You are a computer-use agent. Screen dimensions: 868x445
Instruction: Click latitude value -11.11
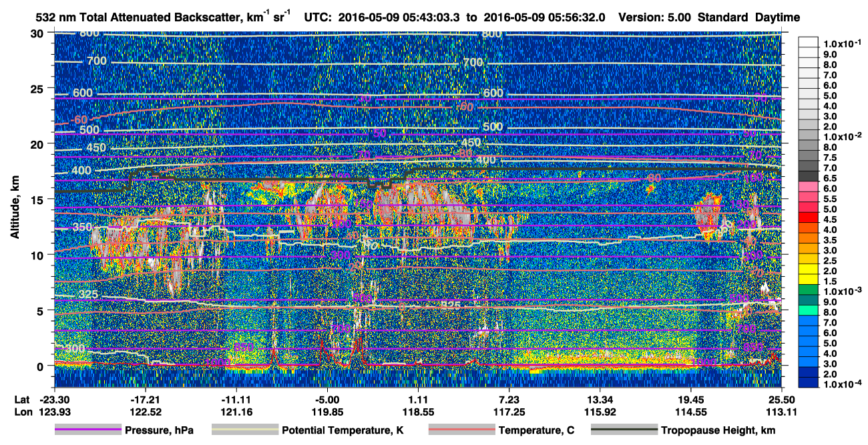(236, 399)
